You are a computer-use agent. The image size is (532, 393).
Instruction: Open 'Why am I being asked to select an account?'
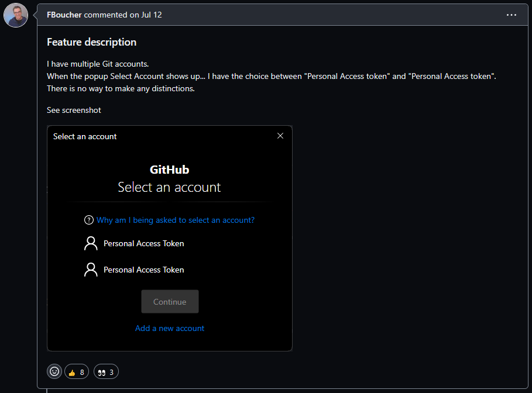coord(176,220)
